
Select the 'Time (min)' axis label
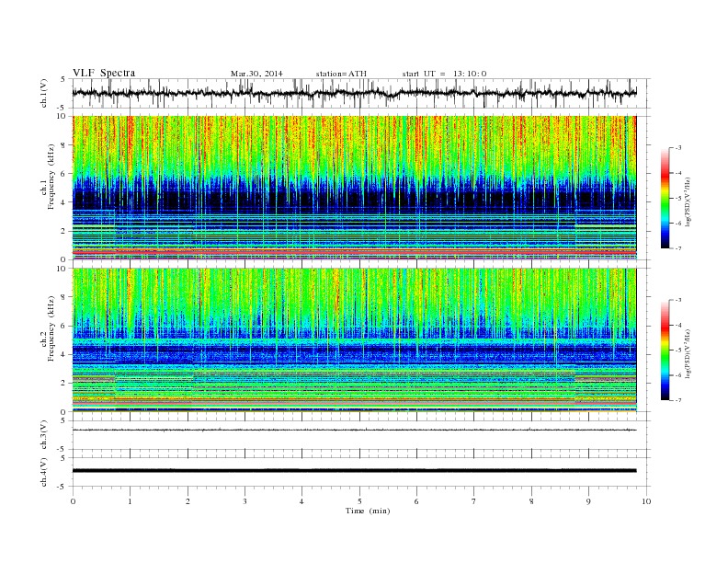[x=368, y=511]
